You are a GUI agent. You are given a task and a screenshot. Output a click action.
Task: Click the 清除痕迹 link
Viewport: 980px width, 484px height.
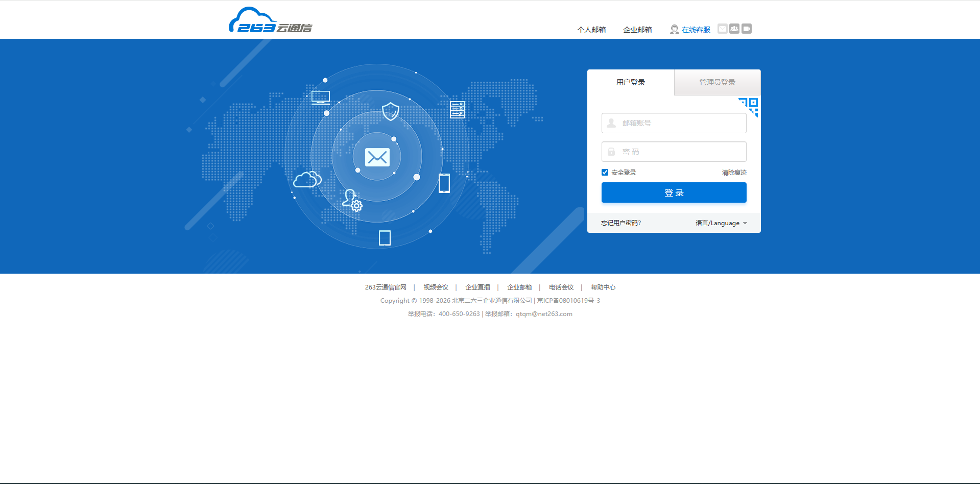click(x=734, y=173)
